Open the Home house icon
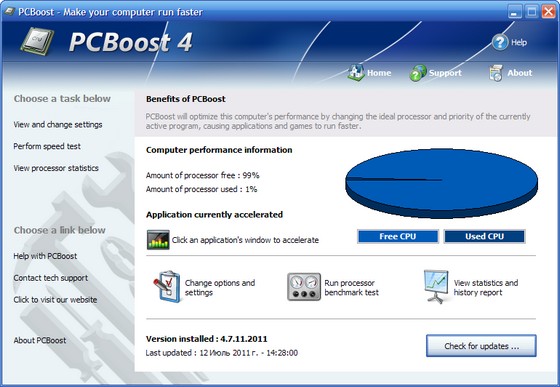Viewport: 560px width, 387px height. [356, 72]
